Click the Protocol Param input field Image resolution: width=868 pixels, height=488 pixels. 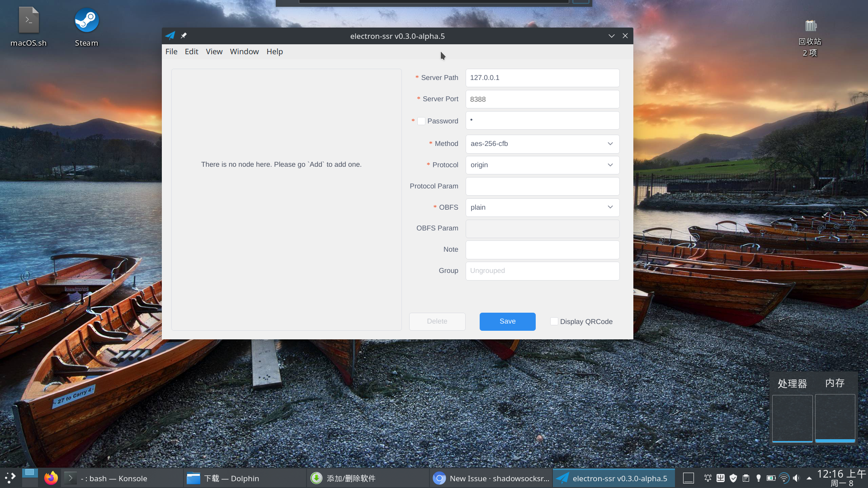coord(542,186)
